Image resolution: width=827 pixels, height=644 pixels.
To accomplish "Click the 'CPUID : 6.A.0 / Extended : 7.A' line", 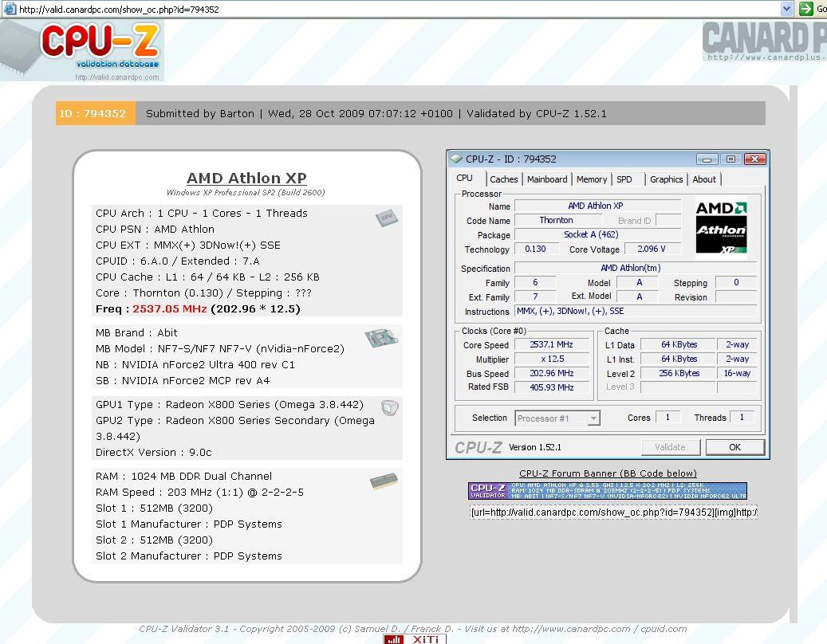I will click(x=178, y=261).
